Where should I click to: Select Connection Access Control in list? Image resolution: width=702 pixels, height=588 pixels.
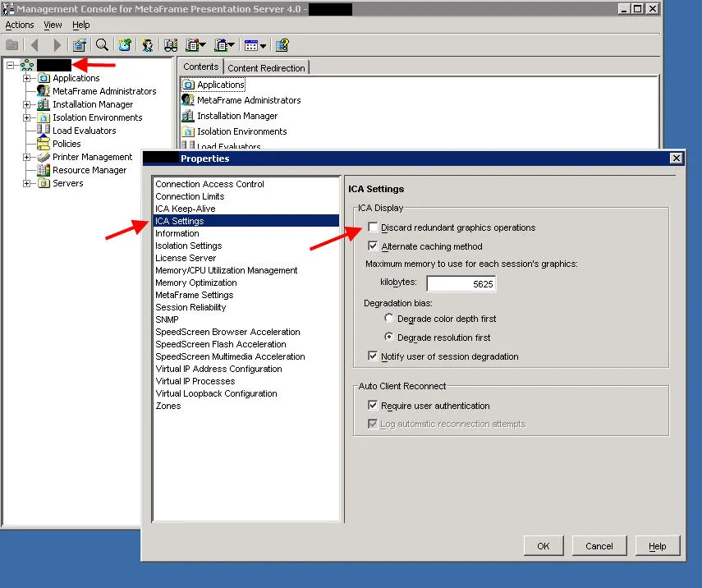(246, 184)
